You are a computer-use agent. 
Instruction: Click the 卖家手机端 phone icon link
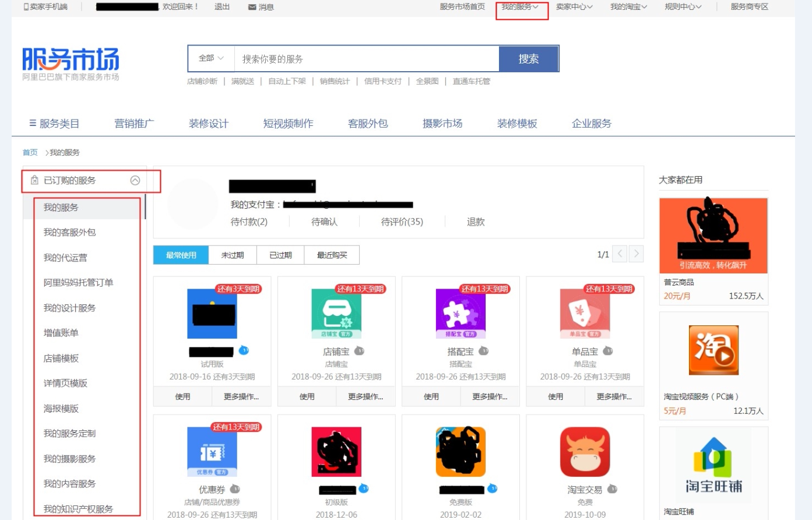45,7
